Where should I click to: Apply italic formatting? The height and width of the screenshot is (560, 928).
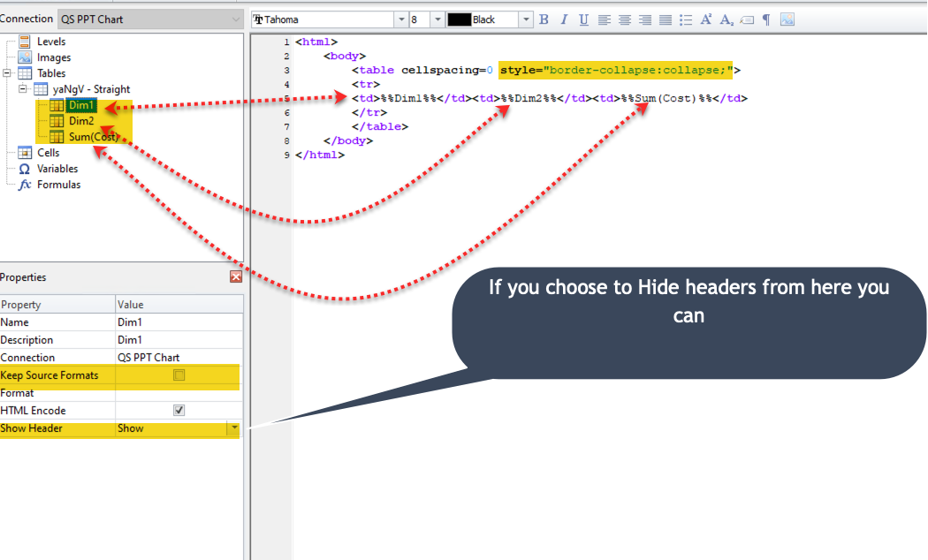[564, 19]
